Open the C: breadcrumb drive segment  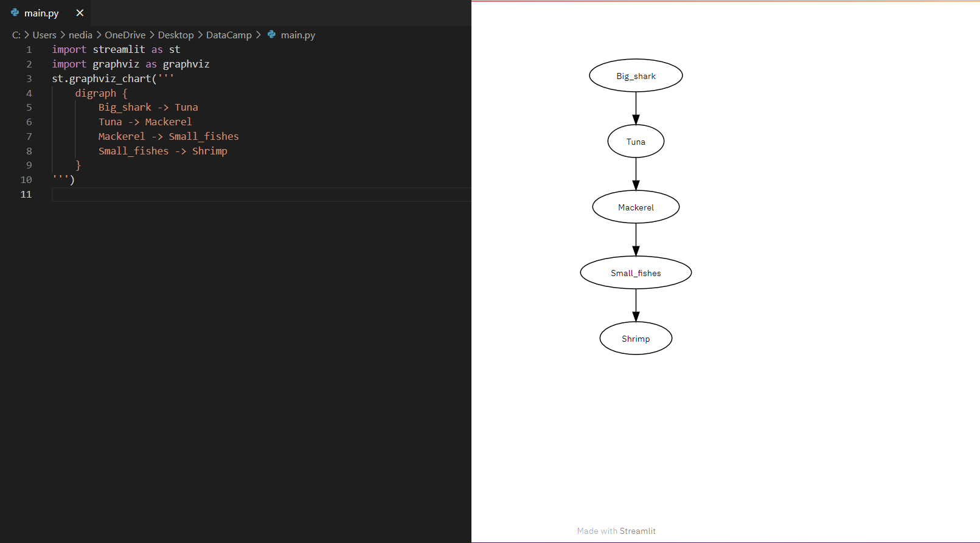(16, 35)
